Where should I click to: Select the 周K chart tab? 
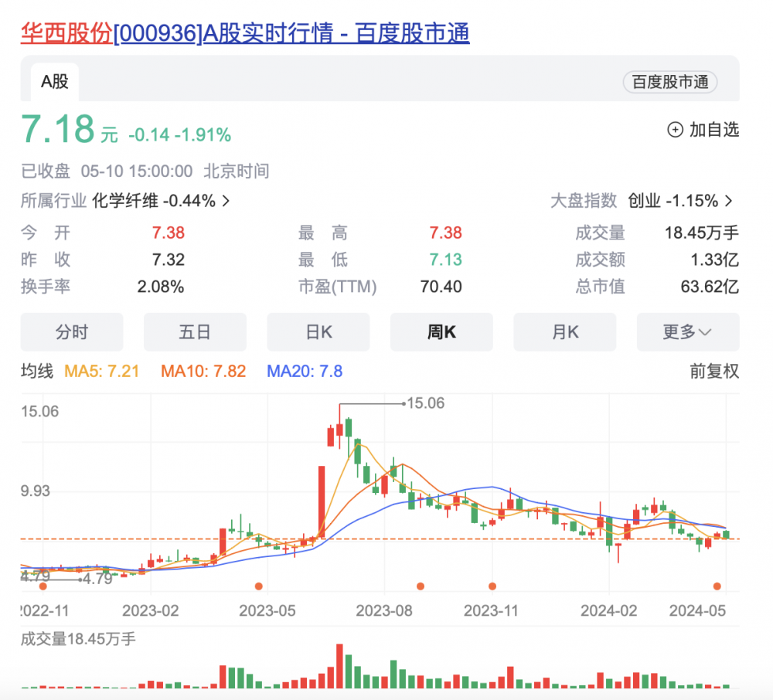441,332
